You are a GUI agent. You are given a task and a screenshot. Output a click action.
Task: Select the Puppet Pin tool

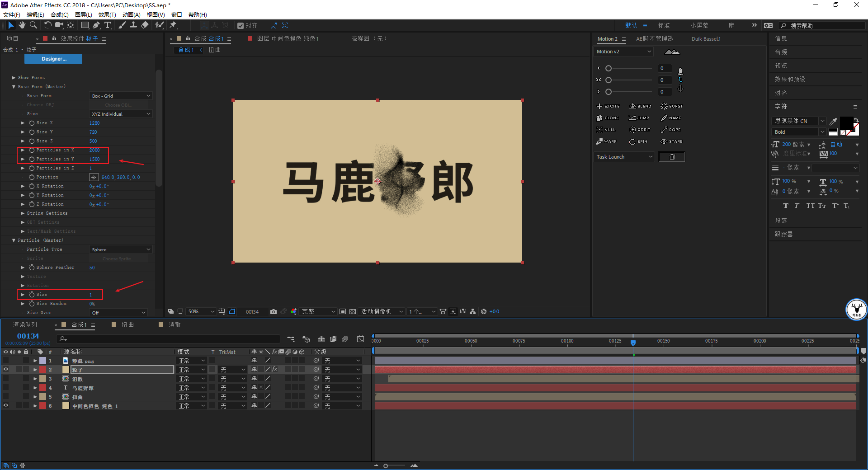point(173,25)
